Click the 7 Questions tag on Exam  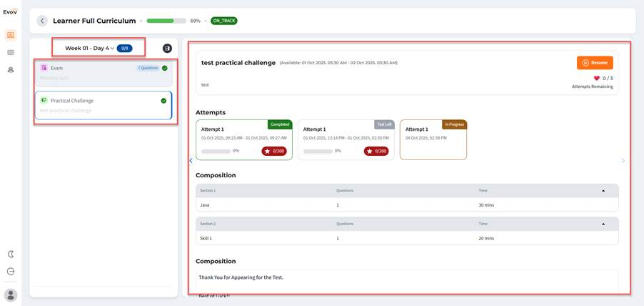click(x=148, y=68)
